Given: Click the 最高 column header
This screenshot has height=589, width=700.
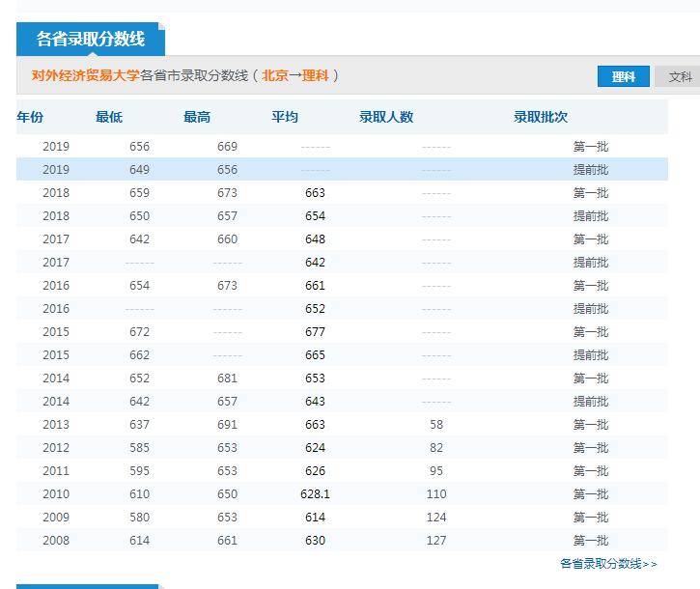Looking at the screenshot, I should [197, 117].
